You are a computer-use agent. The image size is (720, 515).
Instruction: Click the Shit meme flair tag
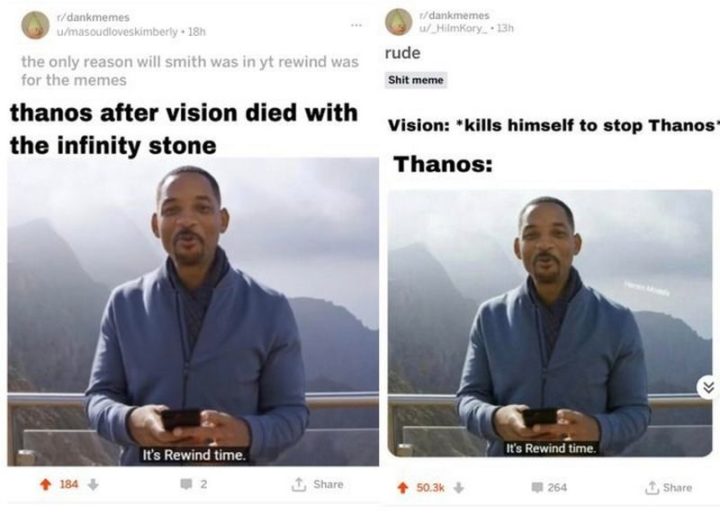click(x=416, y=80)
